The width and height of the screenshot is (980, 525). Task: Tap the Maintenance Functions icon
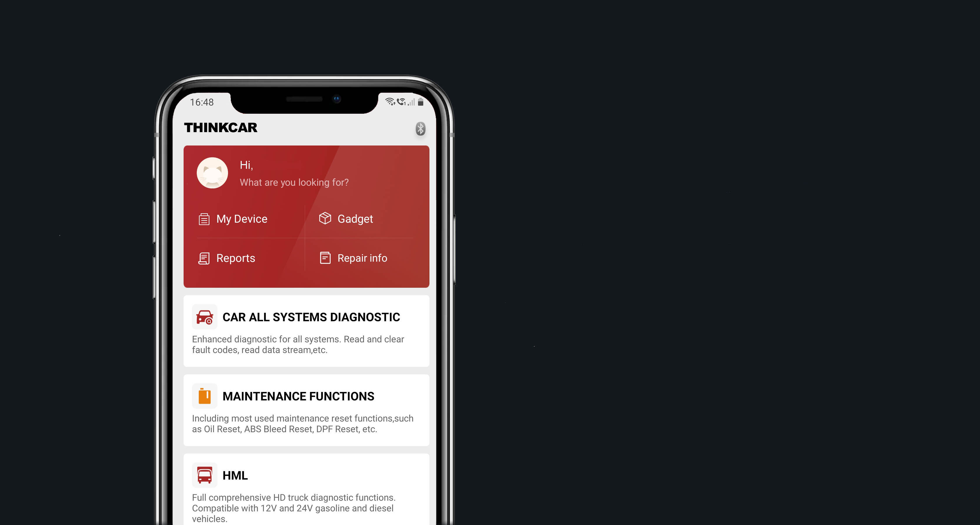tap(204, 397)
